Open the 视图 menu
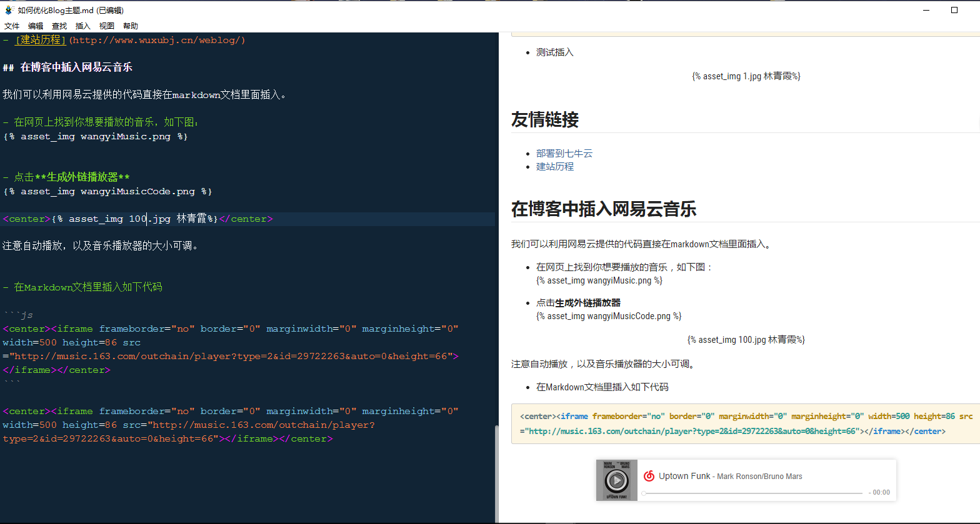Screen dimensions: 980x524 107,26
